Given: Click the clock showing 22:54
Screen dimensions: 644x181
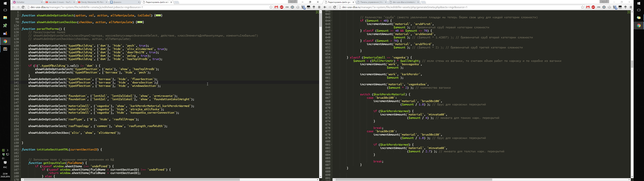Looking at the screenshot, I should [5, 174].
